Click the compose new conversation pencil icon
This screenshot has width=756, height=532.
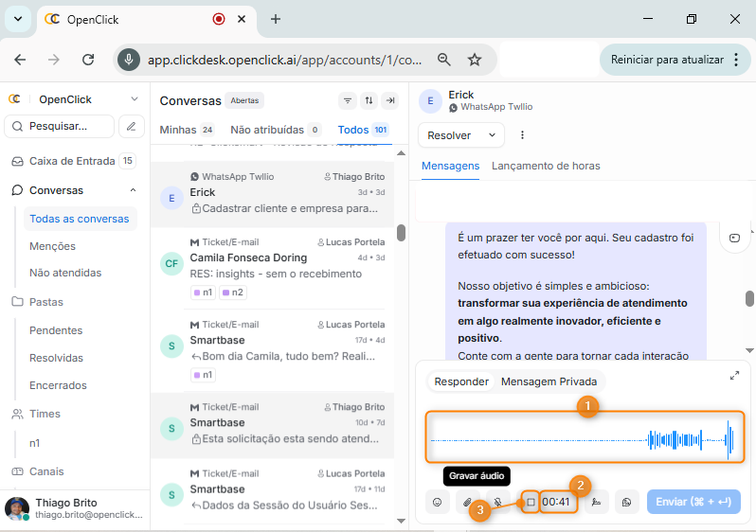pyautogui.click(x=134, y=126)
